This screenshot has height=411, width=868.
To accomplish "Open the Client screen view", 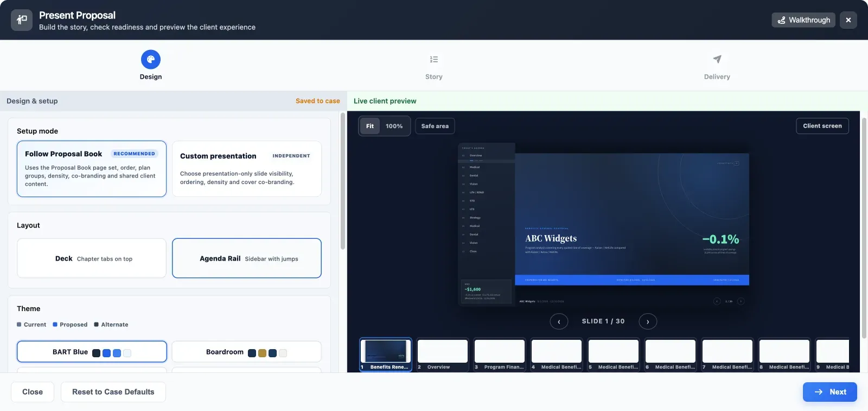I will click(822, 126).
